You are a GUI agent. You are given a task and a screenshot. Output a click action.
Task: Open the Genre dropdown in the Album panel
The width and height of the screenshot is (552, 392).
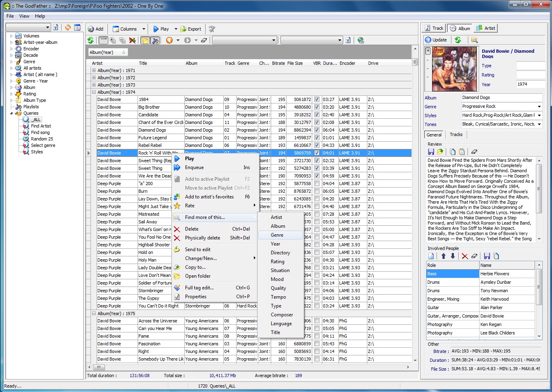point(539,107)
